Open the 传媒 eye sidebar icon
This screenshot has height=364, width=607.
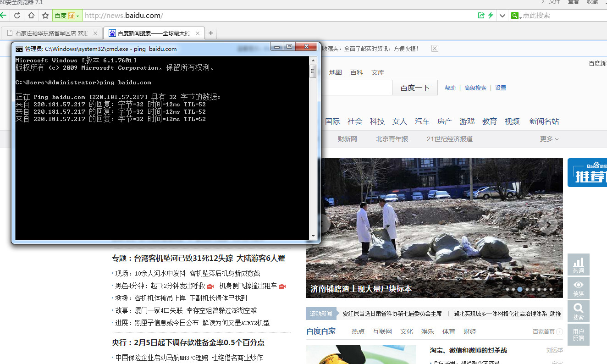[x=579, y=288]
